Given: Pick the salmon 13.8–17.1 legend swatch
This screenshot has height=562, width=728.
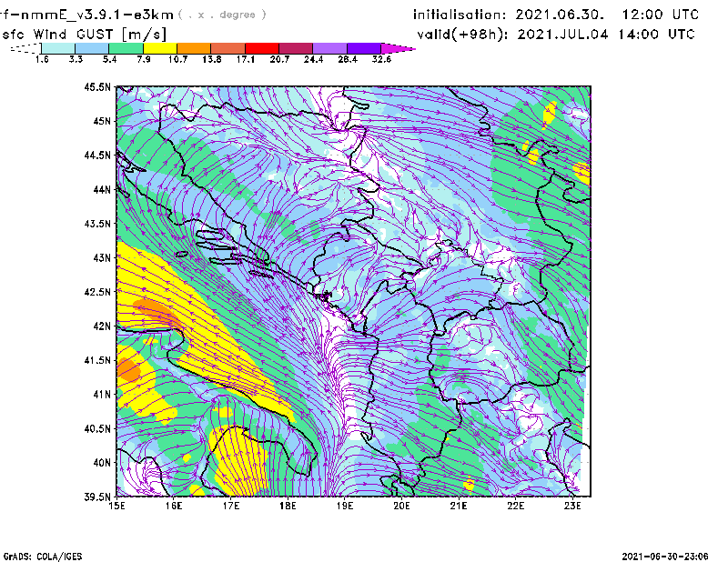Looking at the screenshot, I should coord(228,48).
